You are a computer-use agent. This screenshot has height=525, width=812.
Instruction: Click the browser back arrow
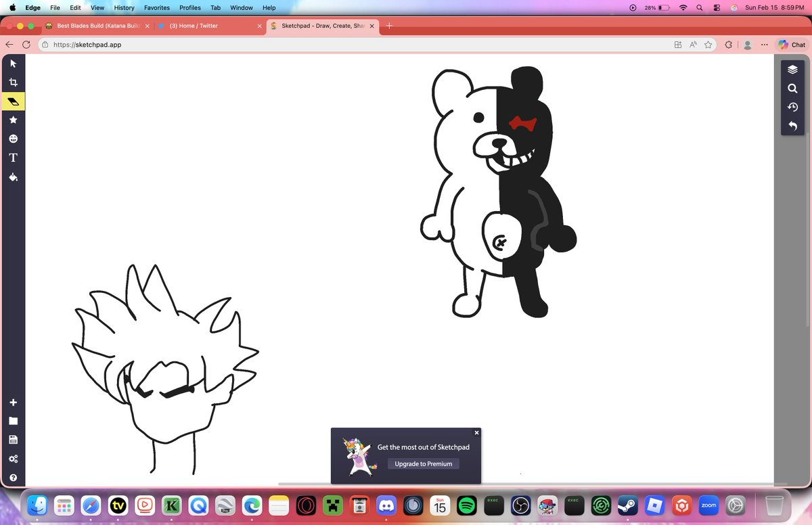[9, 45]
